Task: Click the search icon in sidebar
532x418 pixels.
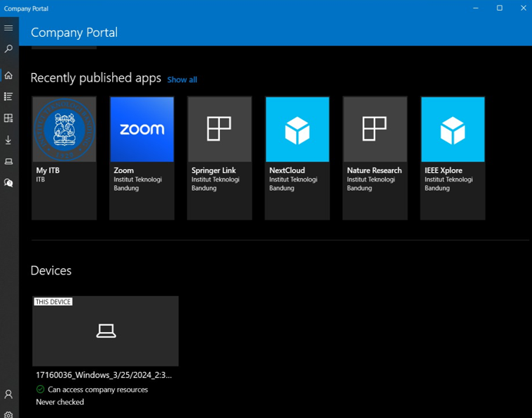Action: tap(8, 49)
